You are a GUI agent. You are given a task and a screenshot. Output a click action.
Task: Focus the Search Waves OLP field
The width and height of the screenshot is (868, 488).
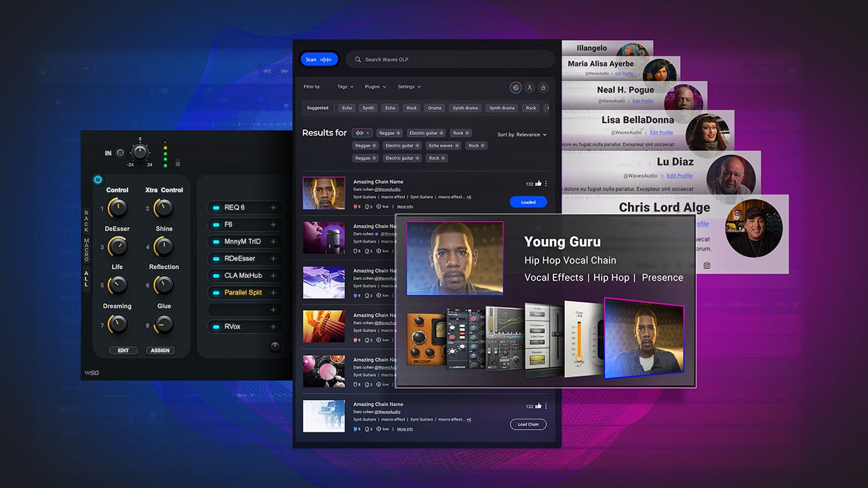450,60
